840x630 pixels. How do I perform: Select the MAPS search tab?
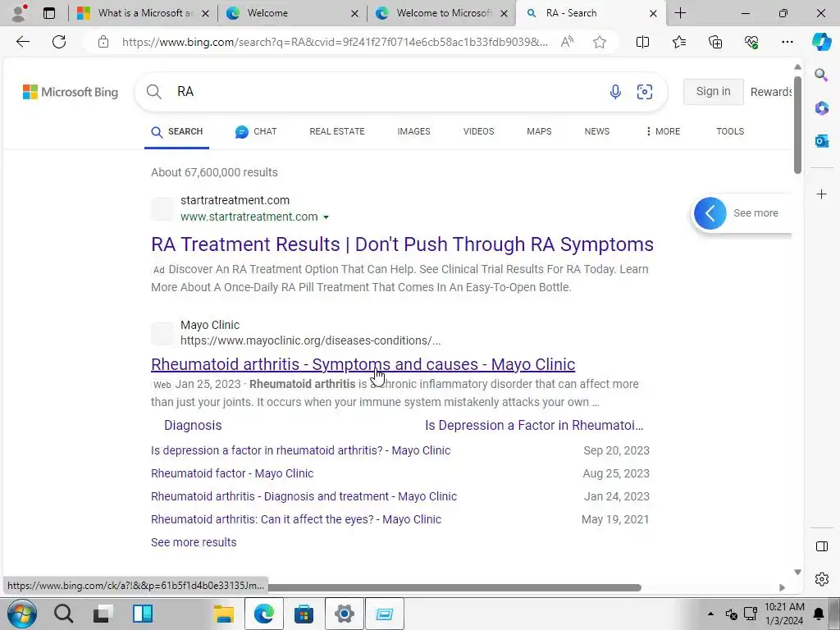(539, 131)
